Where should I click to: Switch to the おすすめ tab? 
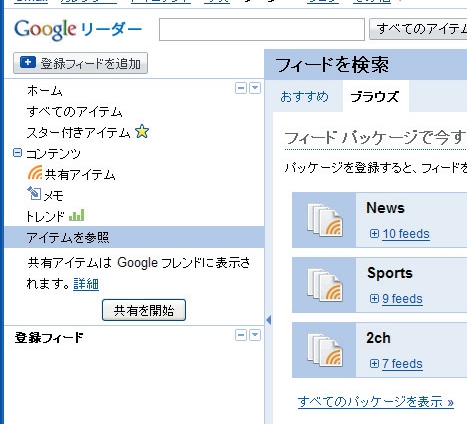[x=304, y=97]
